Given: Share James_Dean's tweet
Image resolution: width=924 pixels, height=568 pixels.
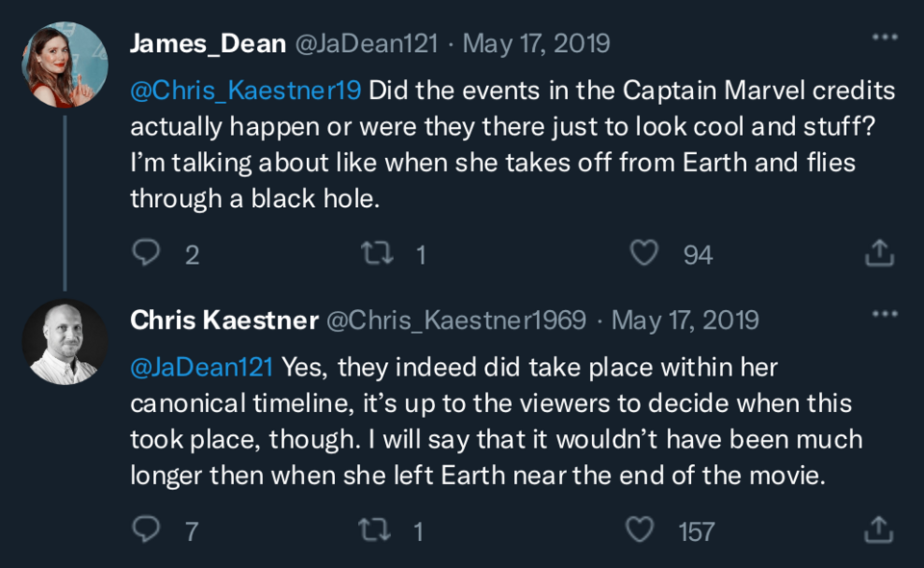Looking at the screenshot, I should [x=879, y=253].
